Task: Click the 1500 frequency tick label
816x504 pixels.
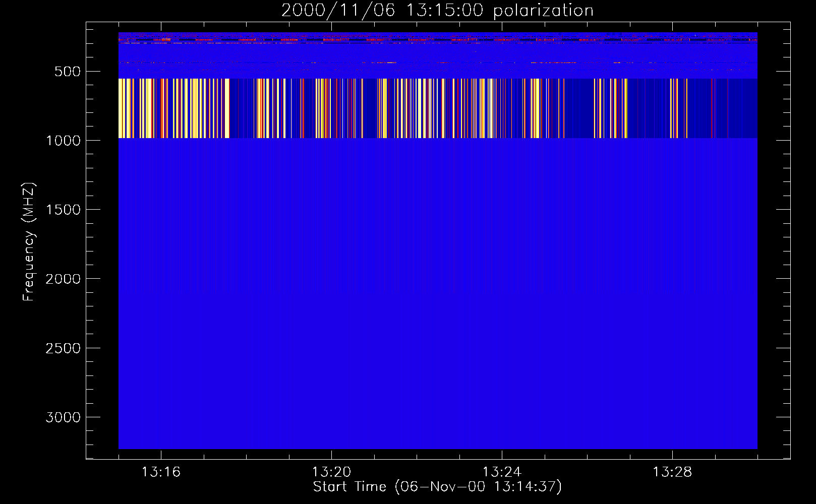Action: (x=63, y=210)
